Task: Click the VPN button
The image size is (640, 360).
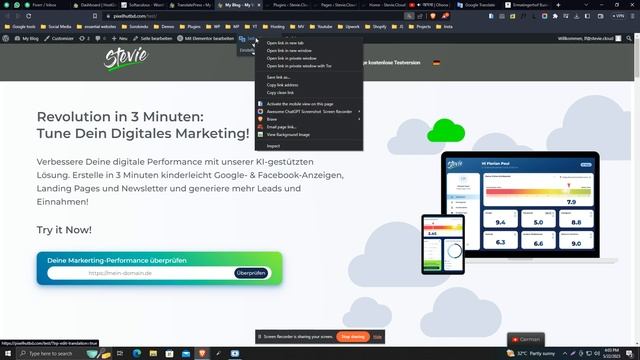Action: (618, 16)
